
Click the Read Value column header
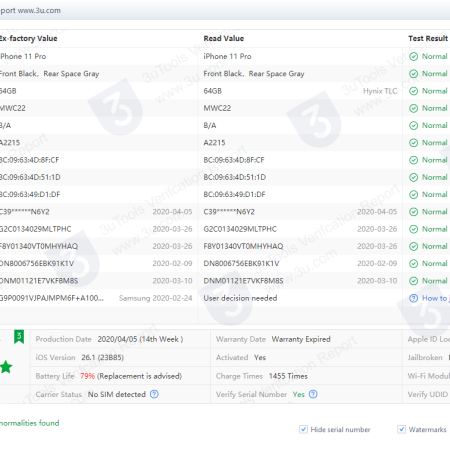(x=224, y=38)
